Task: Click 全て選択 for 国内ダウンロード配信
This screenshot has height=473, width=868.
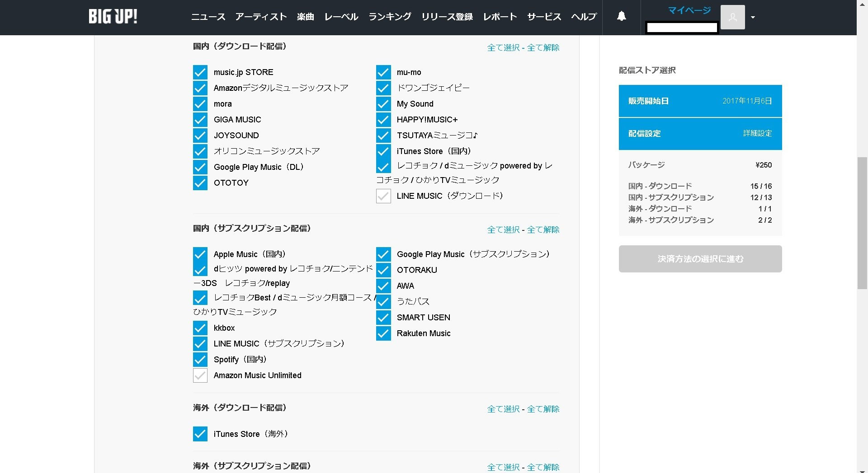Action: pyautogui.click(x=503, y=47)
